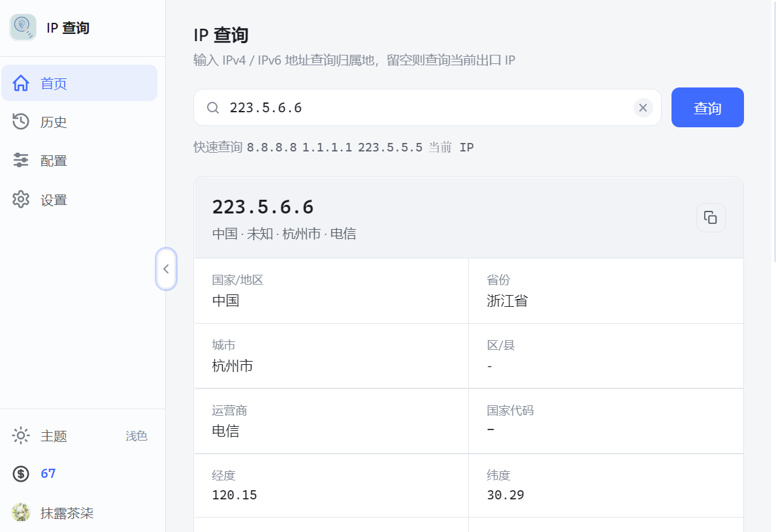This screenshot has width=776, height=532.
Task: Click the 中国 · 未知 · 杭州市 · 电信 summary
Action: pyautogui.click(x=284, y=234)
